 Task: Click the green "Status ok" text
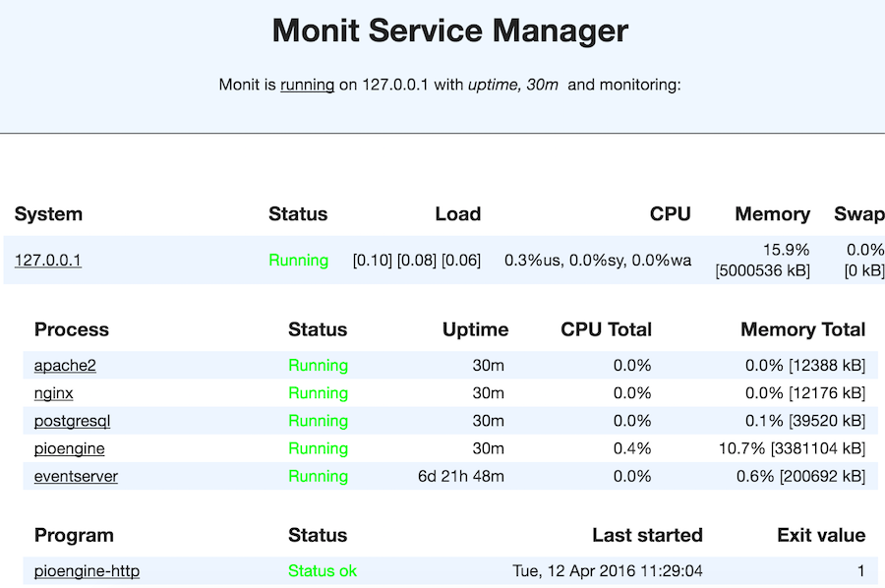coord(323,570)
